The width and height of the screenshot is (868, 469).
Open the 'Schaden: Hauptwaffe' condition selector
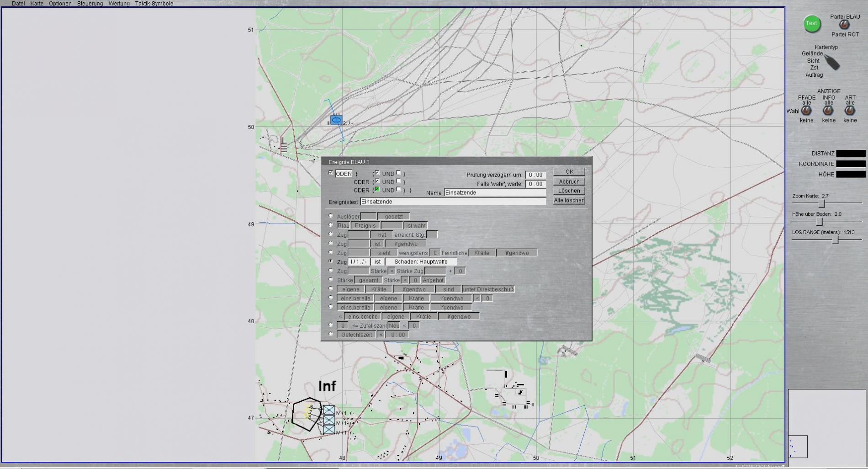tap(421, 262)
